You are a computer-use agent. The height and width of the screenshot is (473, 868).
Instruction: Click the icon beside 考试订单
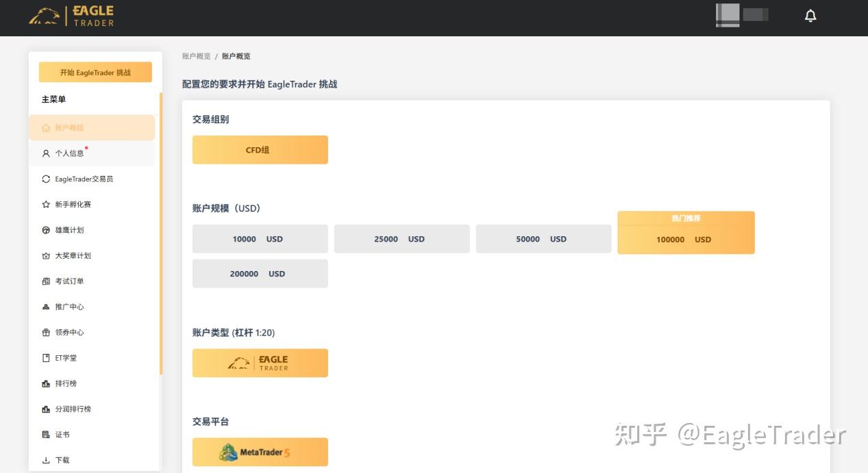pos(46,281)
